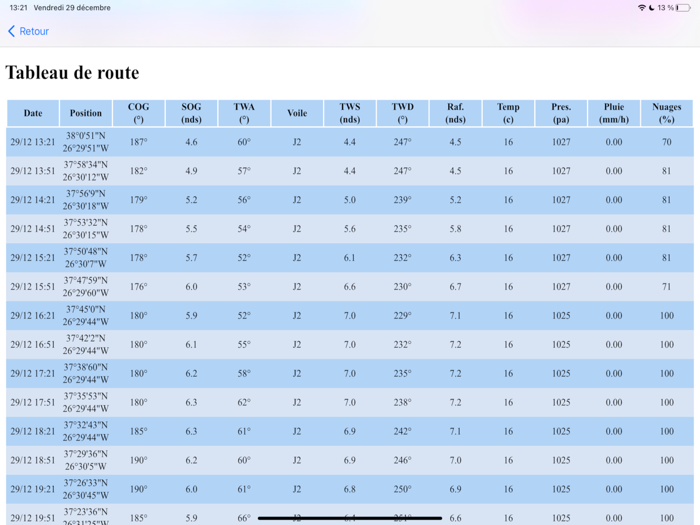Click the Date column header
Image resolution: width=700 pixels, height=525 pixels.
[x=33, y=113]
